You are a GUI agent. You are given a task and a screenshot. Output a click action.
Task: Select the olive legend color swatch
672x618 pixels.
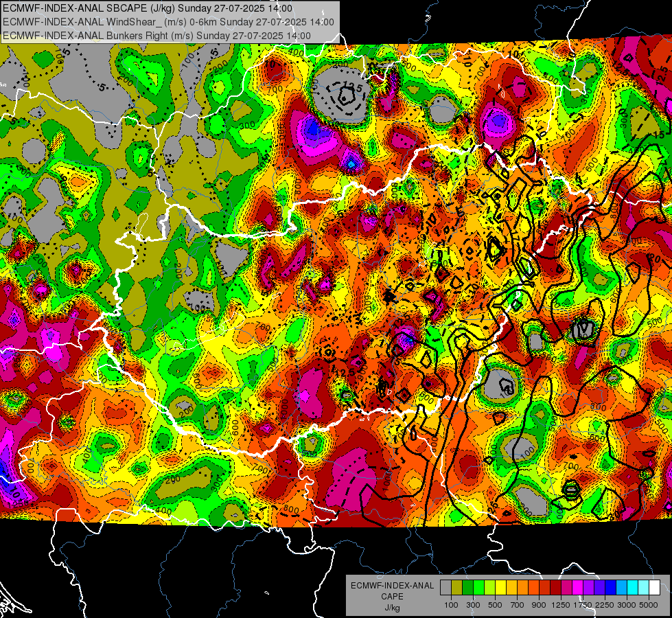[456, 587]
